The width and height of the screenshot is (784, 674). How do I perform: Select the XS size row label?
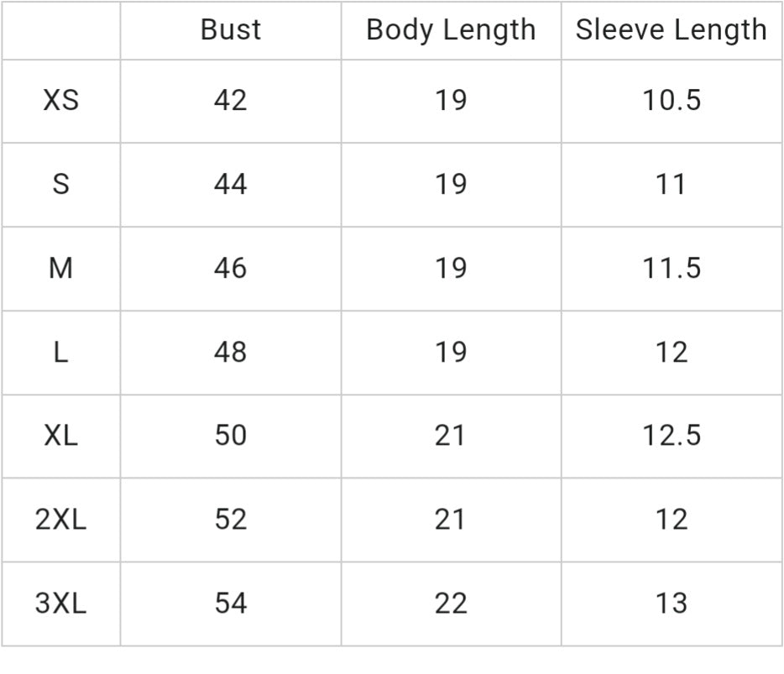click(x=60, y=101)
